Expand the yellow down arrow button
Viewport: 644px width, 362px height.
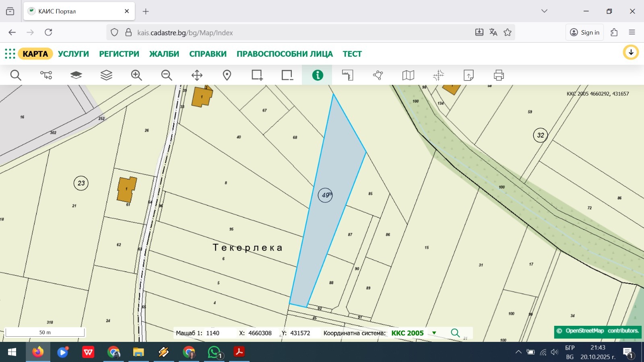(x=631, y=52)
